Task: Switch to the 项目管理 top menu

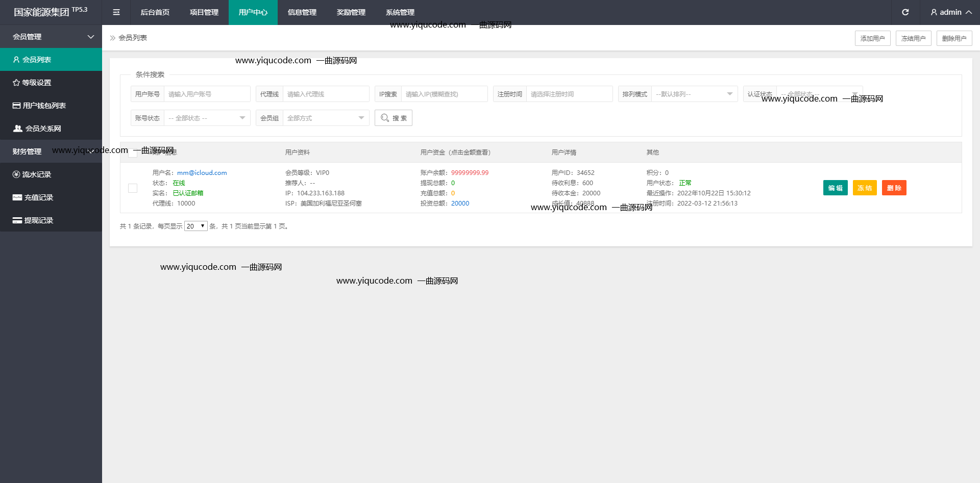Action: tap(204, 12)
